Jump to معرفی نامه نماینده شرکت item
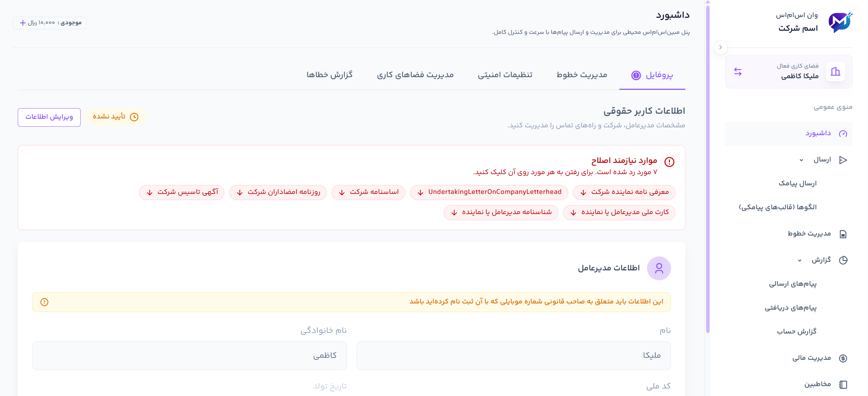868x396 pixels. tap(624, 192)
